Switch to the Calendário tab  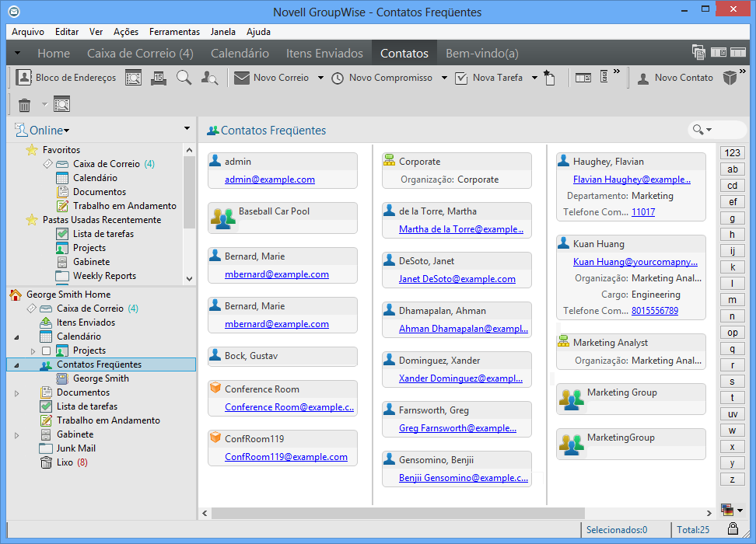(240, 54)
